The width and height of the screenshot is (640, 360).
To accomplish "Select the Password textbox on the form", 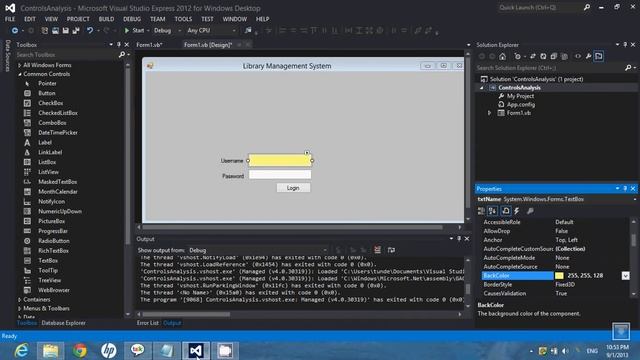I will click(x=280, y=175).
